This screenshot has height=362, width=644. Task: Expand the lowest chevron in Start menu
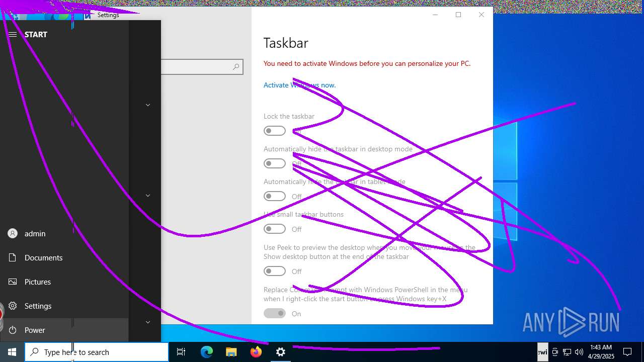(x=148, y=322)
